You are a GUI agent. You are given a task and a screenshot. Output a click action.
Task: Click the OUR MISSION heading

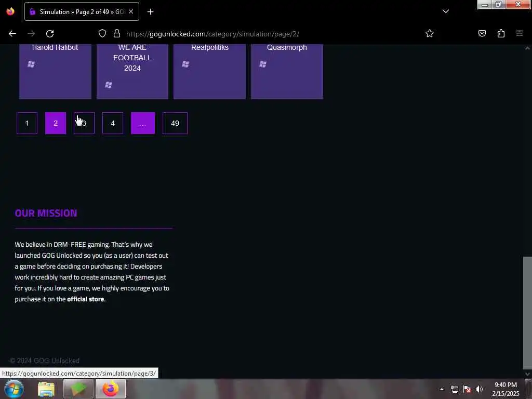pos(46,213)
